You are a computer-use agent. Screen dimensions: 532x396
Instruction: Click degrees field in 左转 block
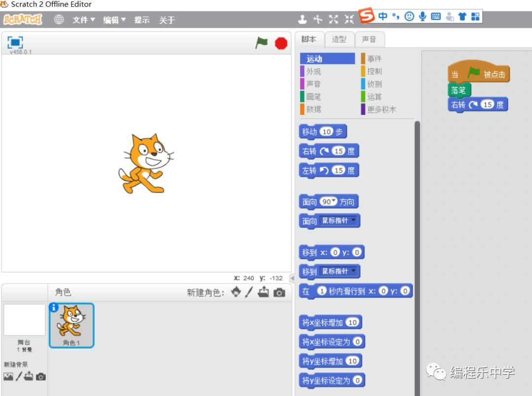338,170
